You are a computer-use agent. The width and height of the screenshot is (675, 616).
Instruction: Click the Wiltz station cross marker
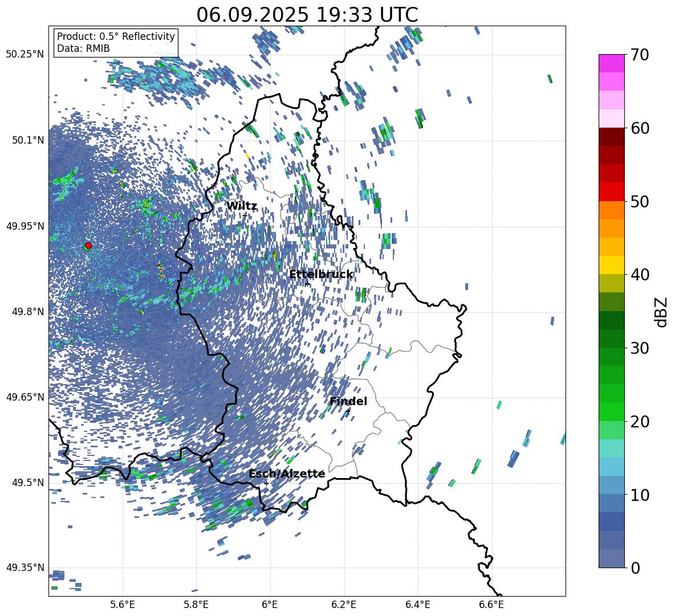tap(245, 215)
